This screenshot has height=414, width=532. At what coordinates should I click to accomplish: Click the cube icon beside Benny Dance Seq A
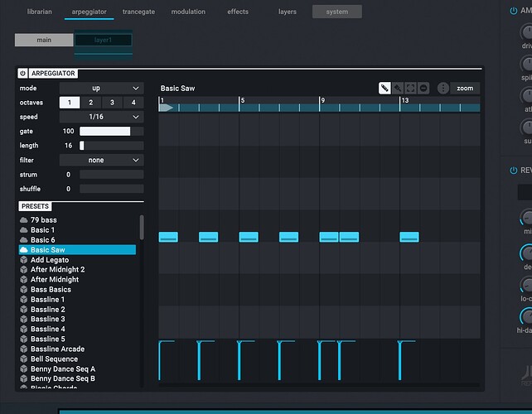tap(24, 369)
